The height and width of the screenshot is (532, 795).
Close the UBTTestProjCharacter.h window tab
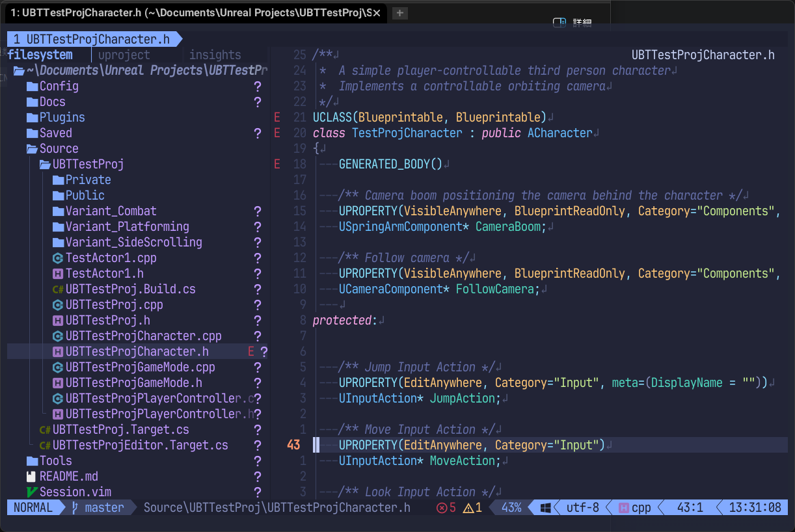tap(377, 12)
